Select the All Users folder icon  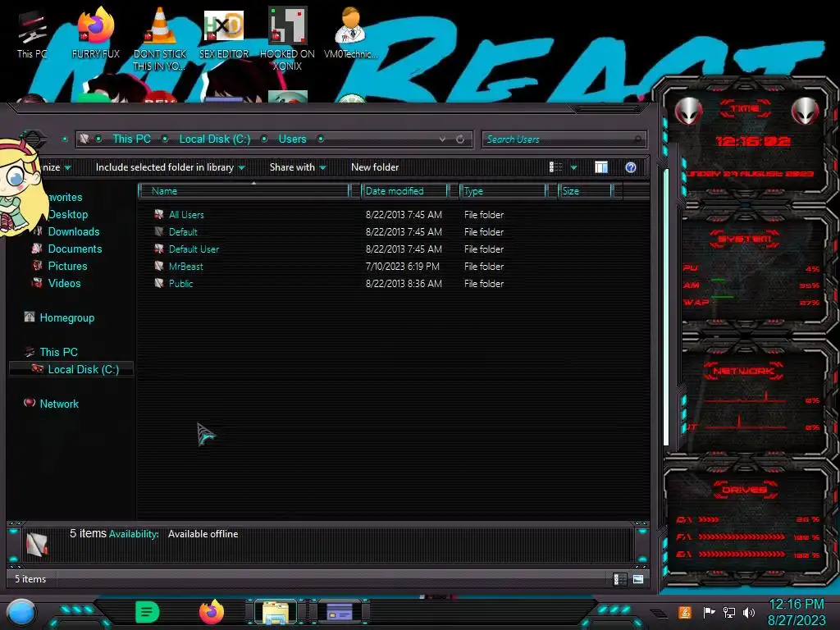click(158, 215)
